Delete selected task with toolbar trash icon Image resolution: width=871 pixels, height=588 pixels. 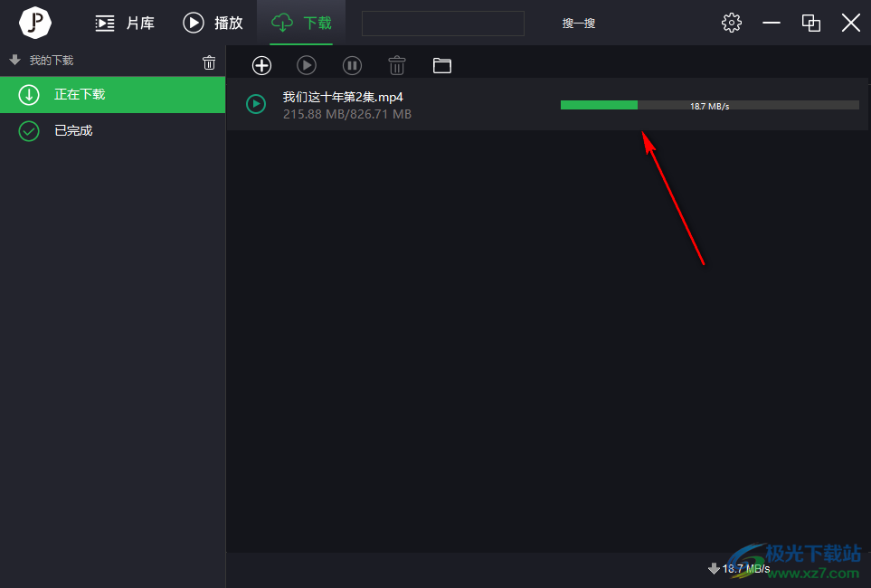click(x=397, y=65)
